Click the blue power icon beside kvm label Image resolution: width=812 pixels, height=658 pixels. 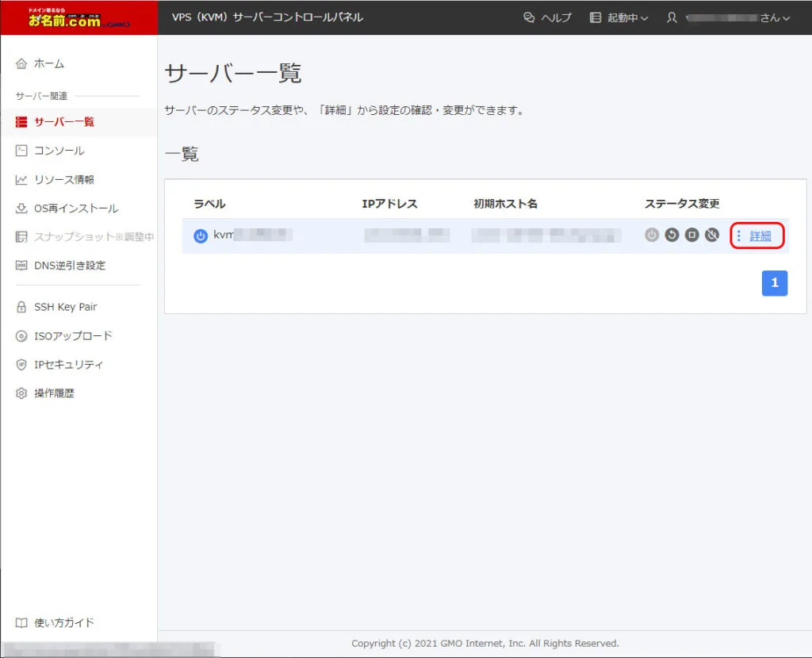(201, 235)
